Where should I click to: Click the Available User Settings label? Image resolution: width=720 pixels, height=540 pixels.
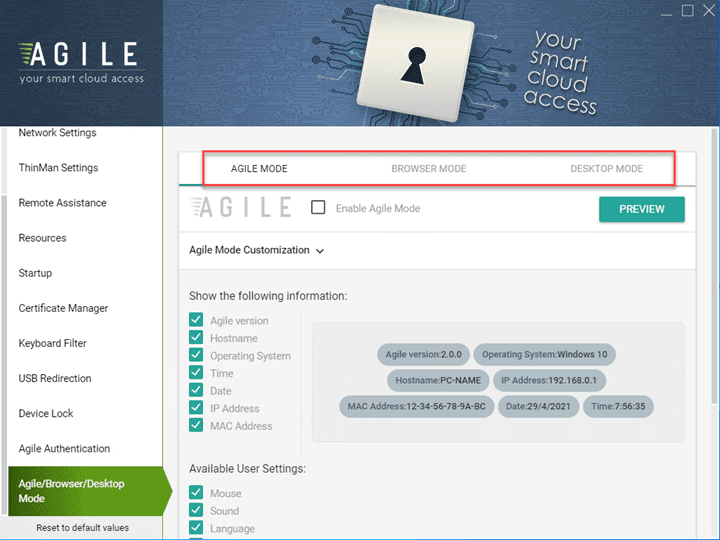point(248,469)
